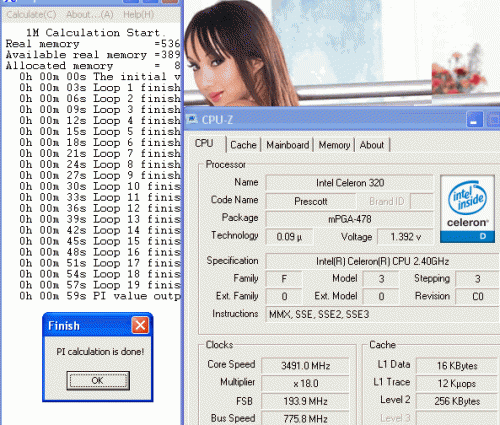Click the 'PI calculation is done!' message

100,352
